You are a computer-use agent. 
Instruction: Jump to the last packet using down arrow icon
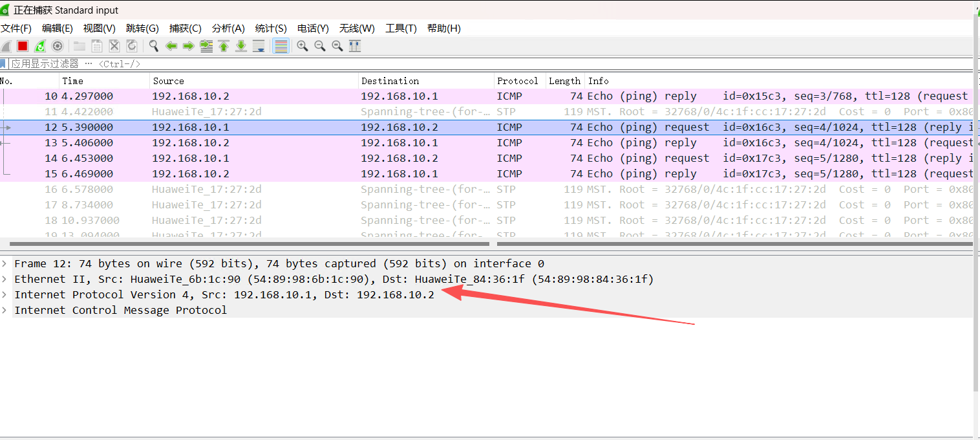click(x=240, y=45)
